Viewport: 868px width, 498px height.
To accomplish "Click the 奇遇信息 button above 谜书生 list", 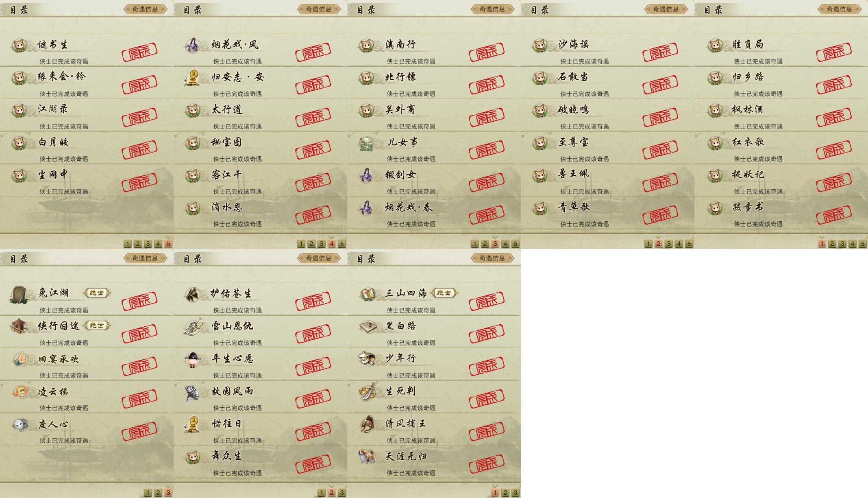I will pyautogui.click(x=145, y=9).
